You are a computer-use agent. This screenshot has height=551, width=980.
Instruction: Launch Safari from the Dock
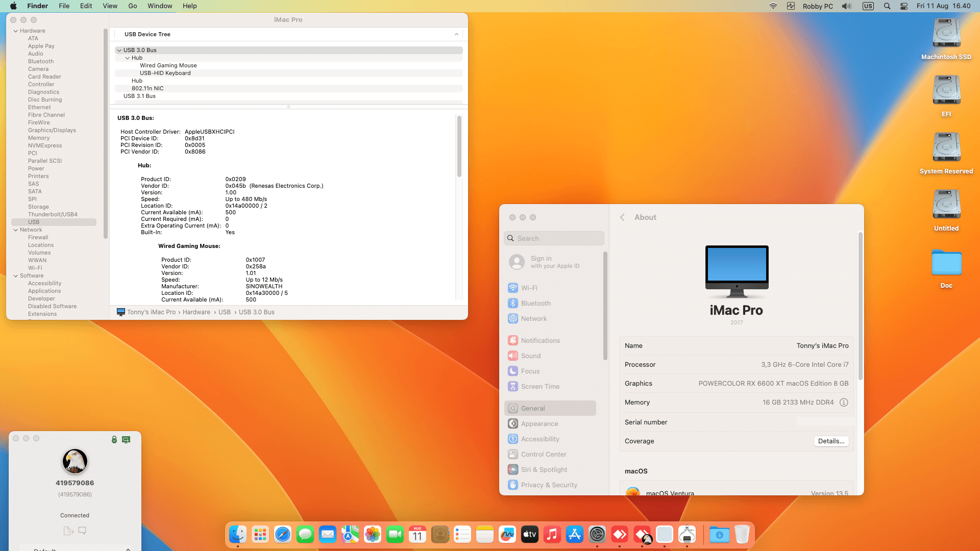(x=283, y=534)
